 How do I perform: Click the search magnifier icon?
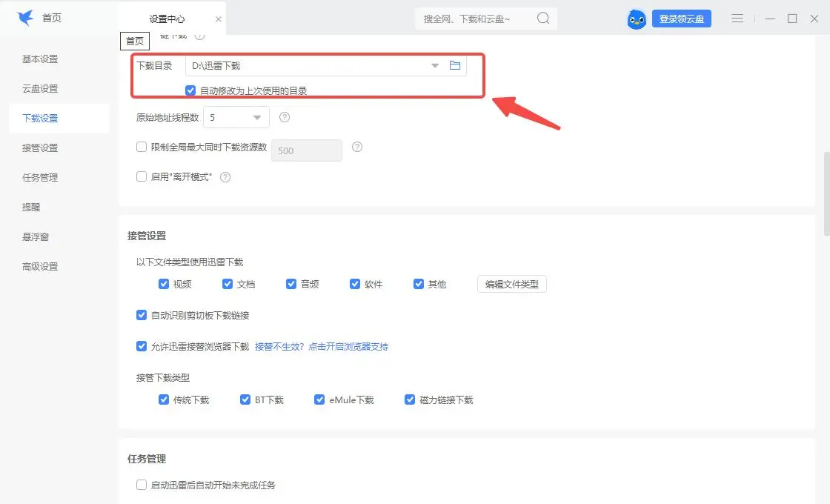click(x=542, y=19)
